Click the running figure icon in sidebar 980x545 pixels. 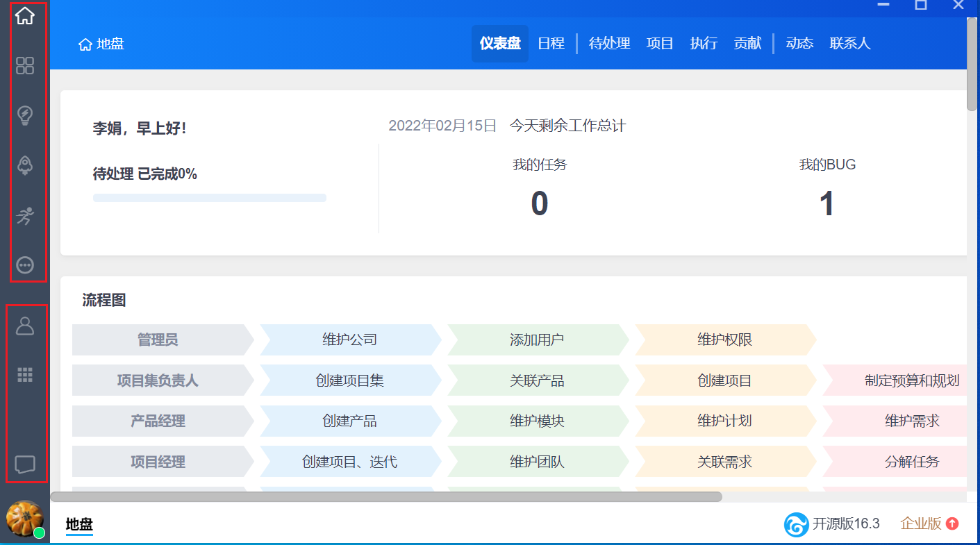25,216
